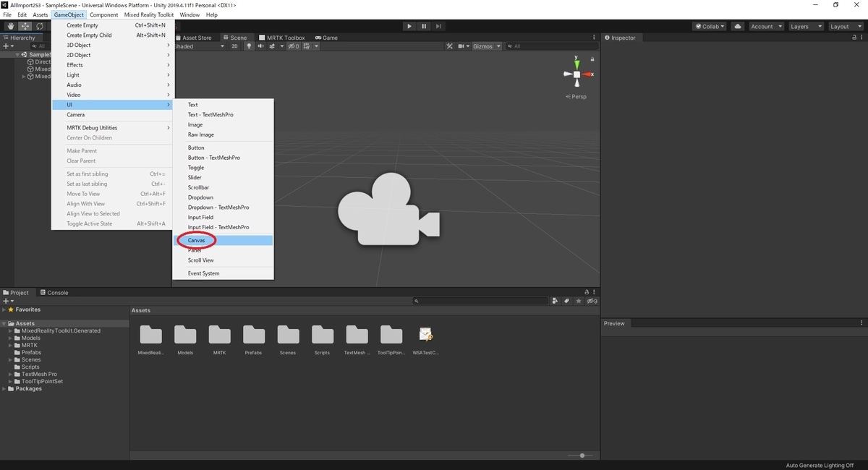Open the Gizmos dropdown

pyautogui.click(x=485, y=46)
